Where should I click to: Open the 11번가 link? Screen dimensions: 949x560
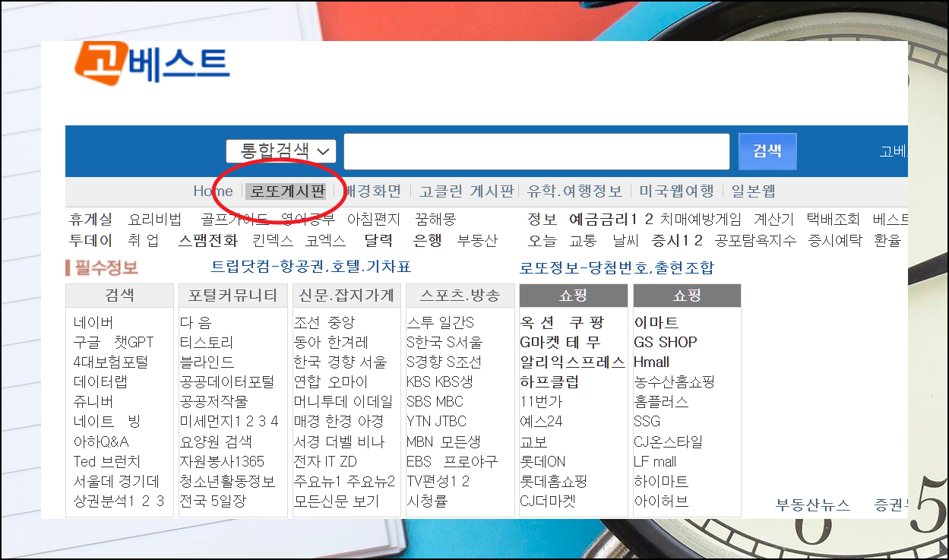541,402
